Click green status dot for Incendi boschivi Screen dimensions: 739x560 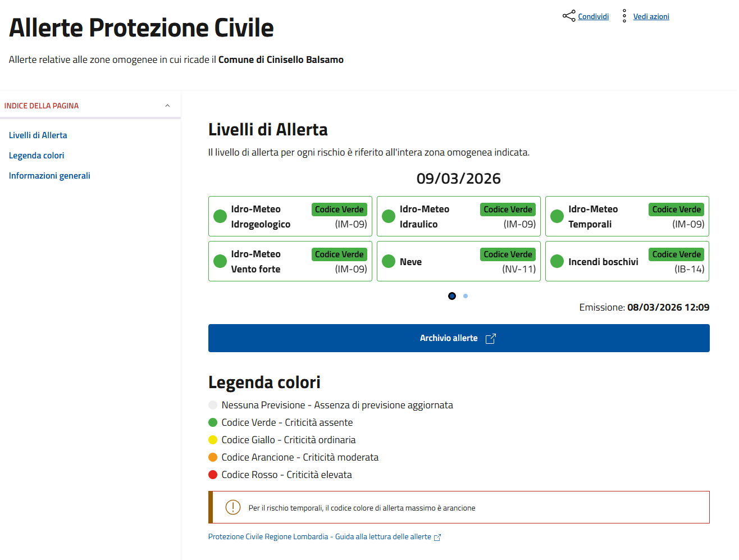pos(557,261)
